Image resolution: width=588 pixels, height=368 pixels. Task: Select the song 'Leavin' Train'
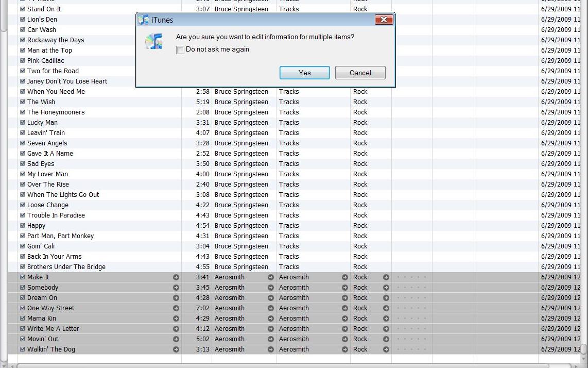click(46, 133)
